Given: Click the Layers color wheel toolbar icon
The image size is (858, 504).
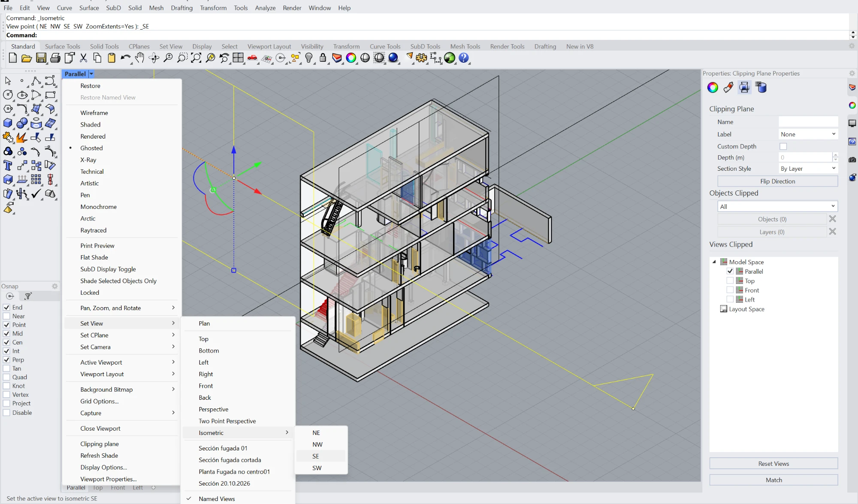Looking at the screenshot, I should (351, 58).
